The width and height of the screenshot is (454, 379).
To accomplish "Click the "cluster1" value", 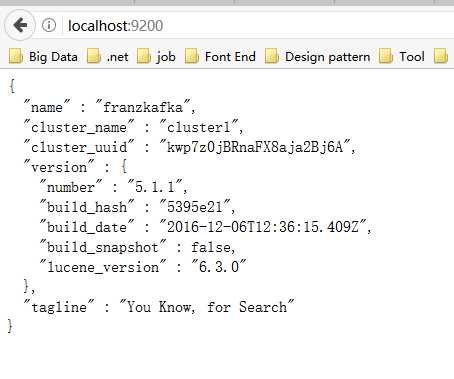I will pyautogui.click(x=199, y=127).
